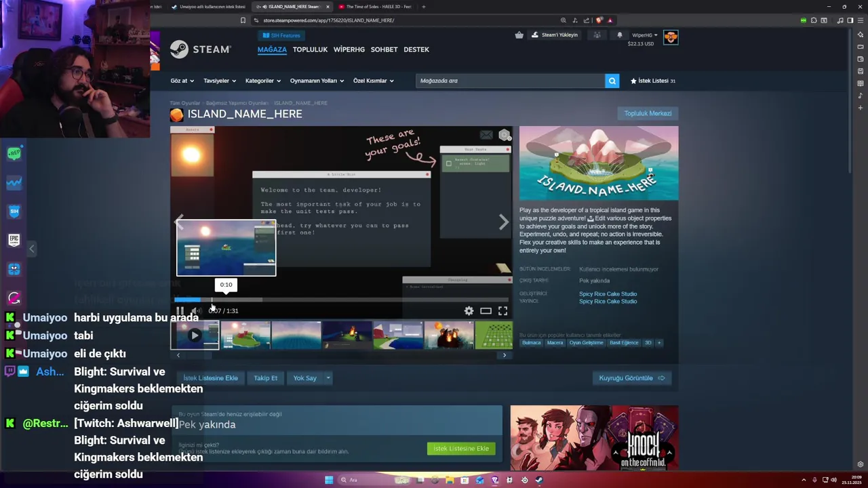Click the Yok Say ignore button
This screenshot has width=868, height=488.
(x=304, y=378)
